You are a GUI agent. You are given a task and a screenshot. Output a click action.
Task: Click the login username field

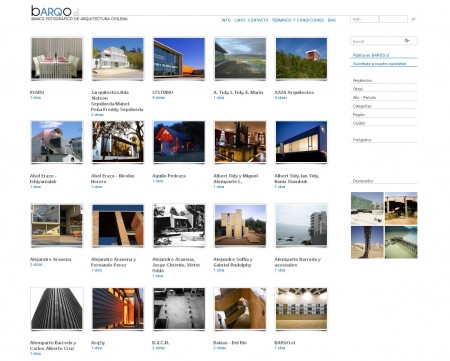pos(364,19)
